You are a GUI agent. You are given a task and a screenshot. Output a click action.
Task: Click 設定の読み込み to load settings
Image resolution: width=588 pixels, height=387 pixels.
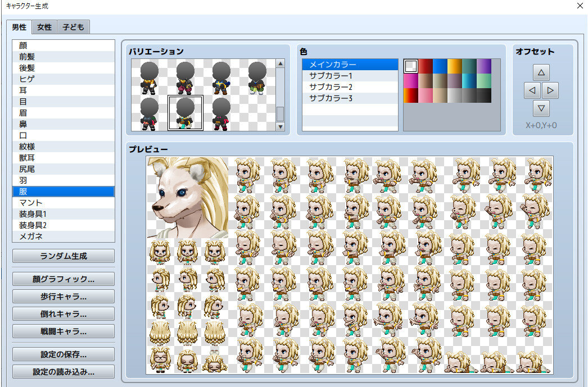point(63,371)
